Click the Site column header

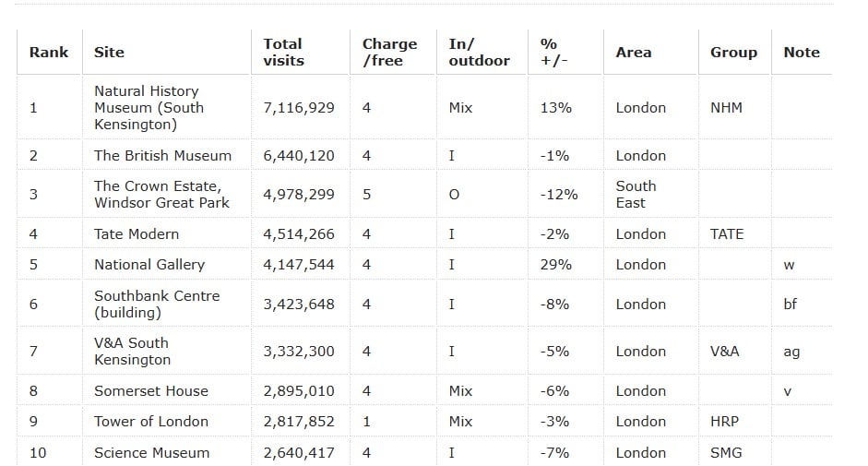coord(109,52)
